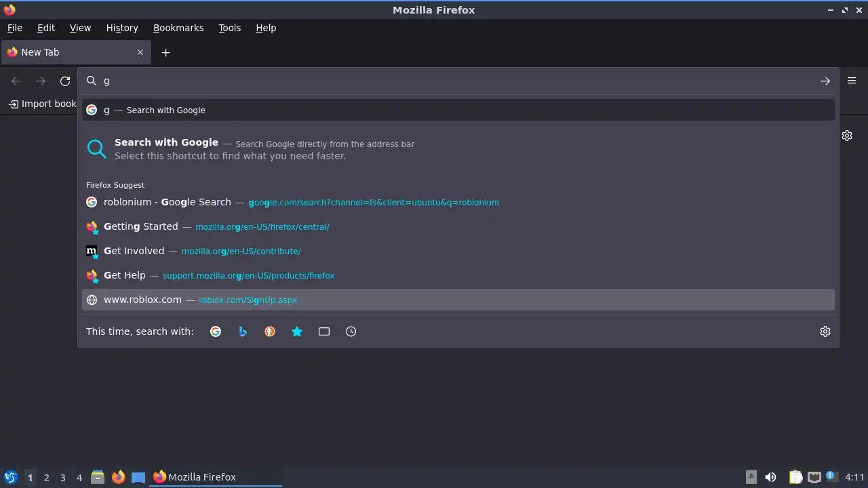This screenshot has height=488, width=868.
Task: Click the 4:11 clock in the taskbar
Action: pyautogui.click(x=854, y=477)
